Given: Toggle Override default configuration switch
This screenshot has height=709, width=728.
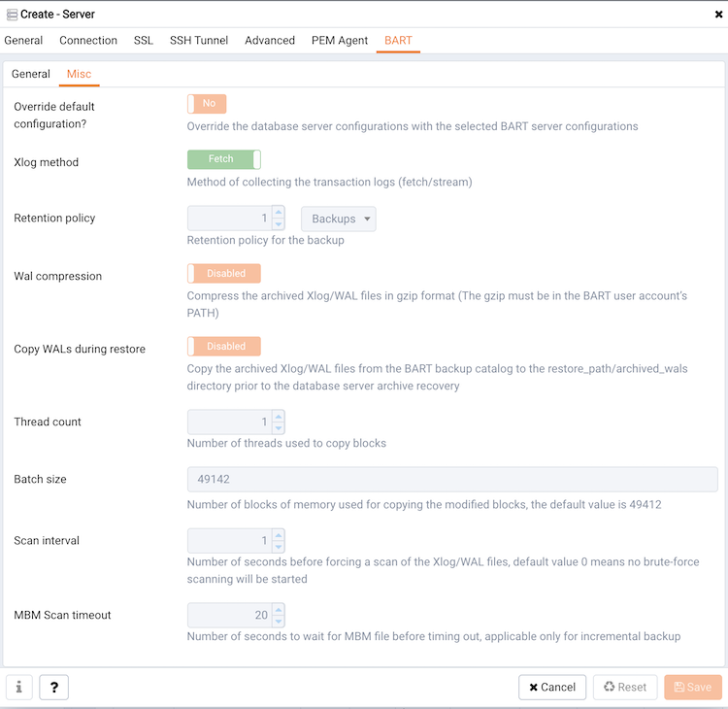Looking at the screenshot, I should tap(207, 104).
